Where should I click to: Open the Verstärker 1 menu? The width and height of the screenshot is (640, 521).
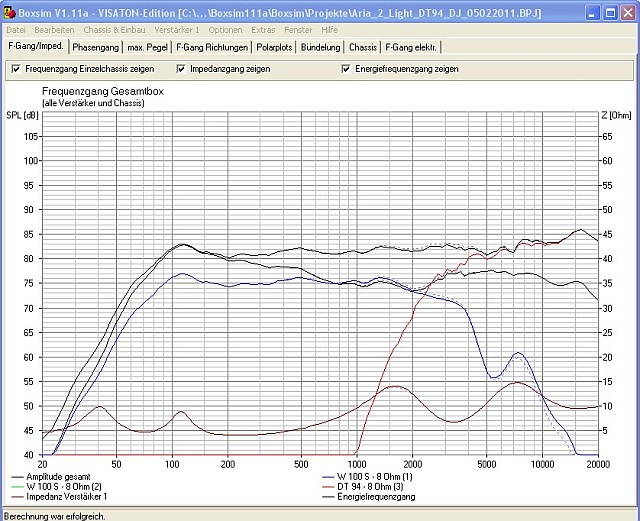(x=177, y=30)
